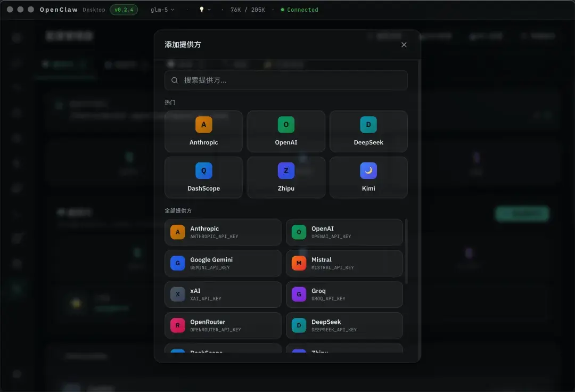Click the v0.2.4 version badge
Image resolution: width=575 pixels, height=392 pixels.
124,10
